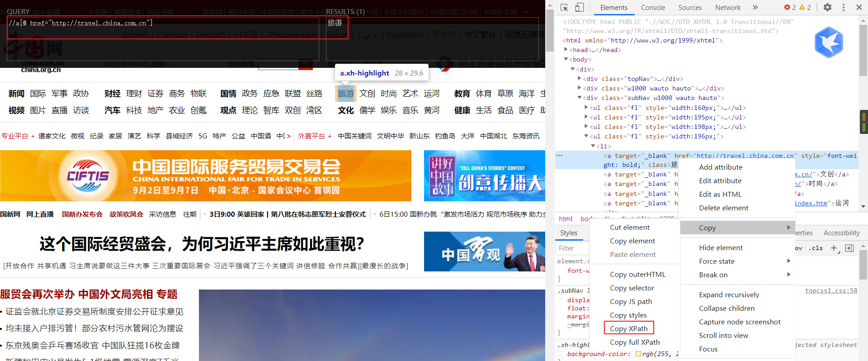
Task: Expand the head element node
Action: click(x=566, y=50)
